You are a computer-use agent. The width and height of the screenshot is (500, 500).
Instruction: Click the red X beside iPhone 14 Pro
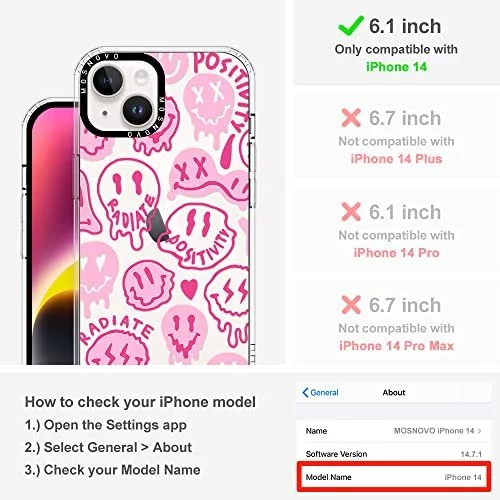pyautogui.click(x=351, y=212)
